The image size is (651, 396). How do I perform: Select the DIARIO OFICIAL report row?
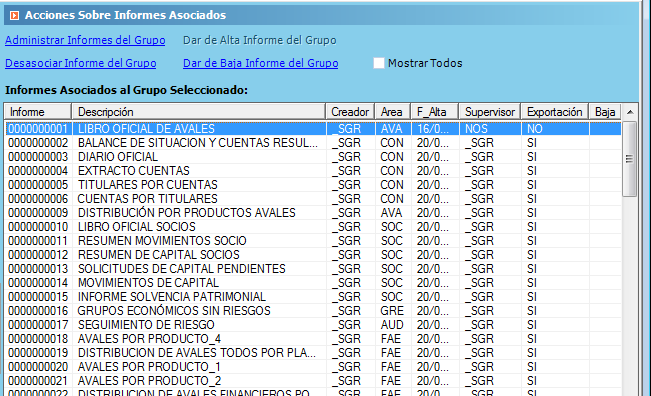313,157
